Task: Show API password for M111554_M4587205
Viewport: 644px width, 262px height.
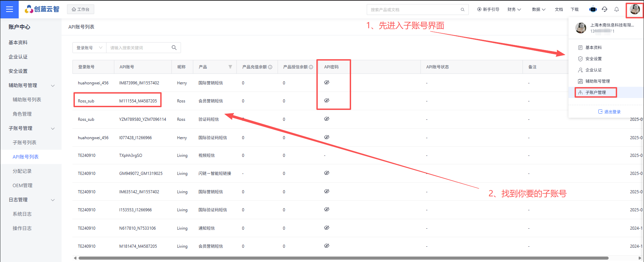Action: click(x=327, y=101)
